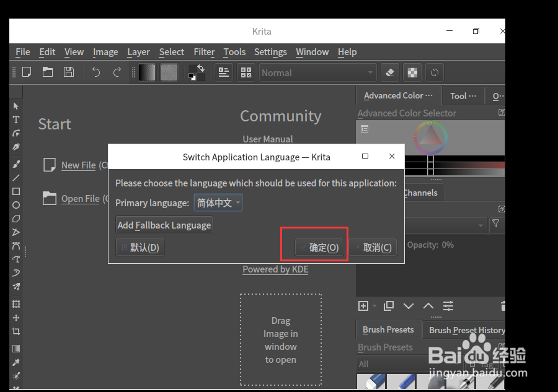Viewport: 558px width, 392px height.
Task: Select the Dynamic Brush tool
Action: (16, 273)
